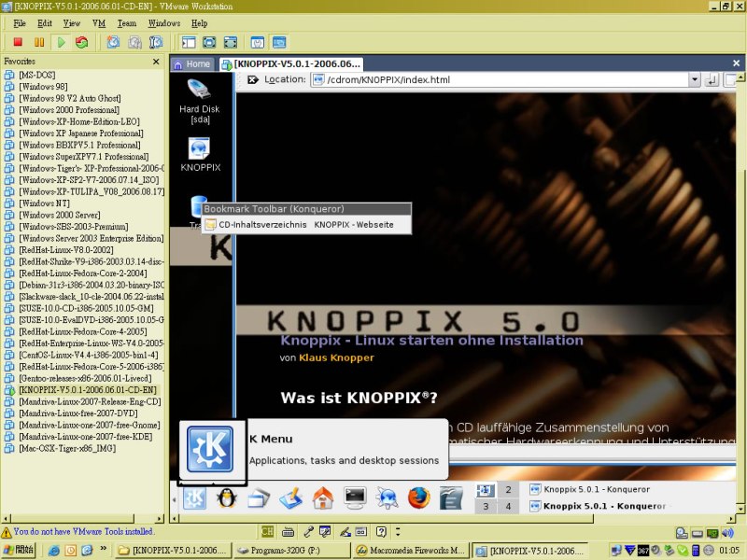This screenshot has width=747, height=560.
Task: Open the Home folder panel icon
Action: [x=323, y=498]
